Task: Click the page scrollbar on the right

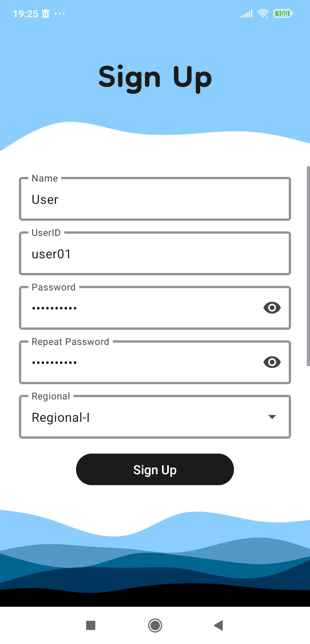Action: coord(308,266)
